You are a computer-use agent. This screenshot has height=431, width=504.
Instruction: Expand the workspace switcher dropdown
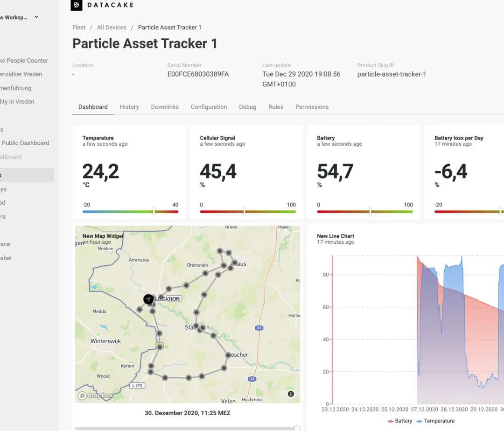(x=36, y=18)
